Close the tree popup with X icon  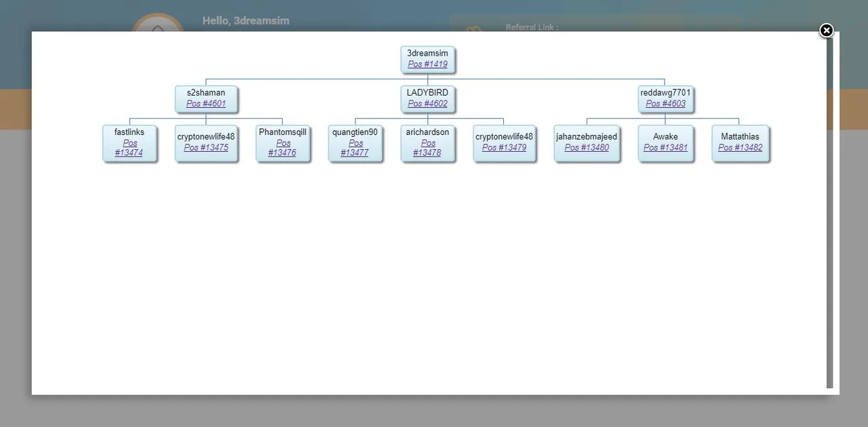826,30
